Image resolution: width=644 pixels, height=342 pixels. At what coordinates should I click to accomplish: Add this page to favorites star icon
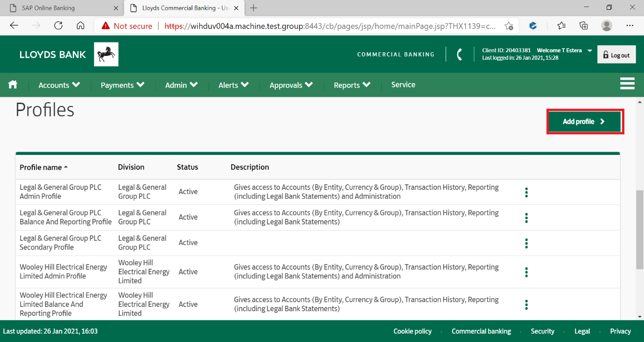509,26
